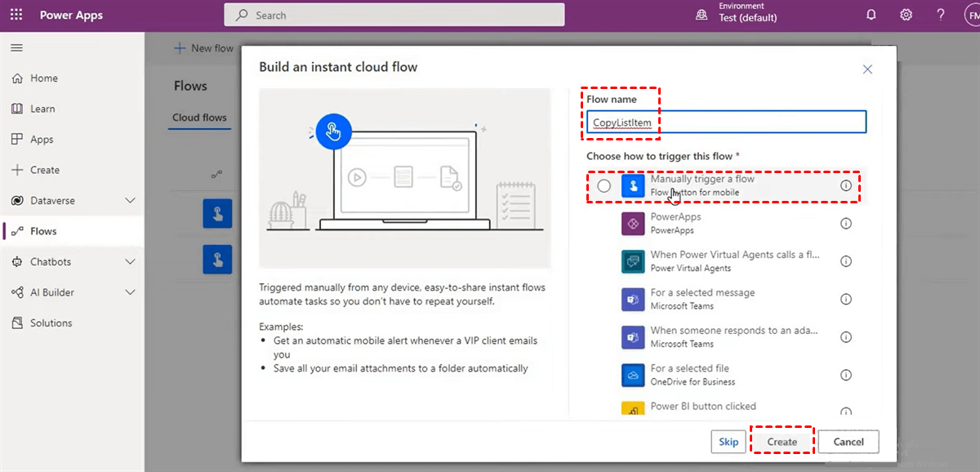Click the AI Builder icon
This screenshot has height=472, width=980.
coord(16,292)
